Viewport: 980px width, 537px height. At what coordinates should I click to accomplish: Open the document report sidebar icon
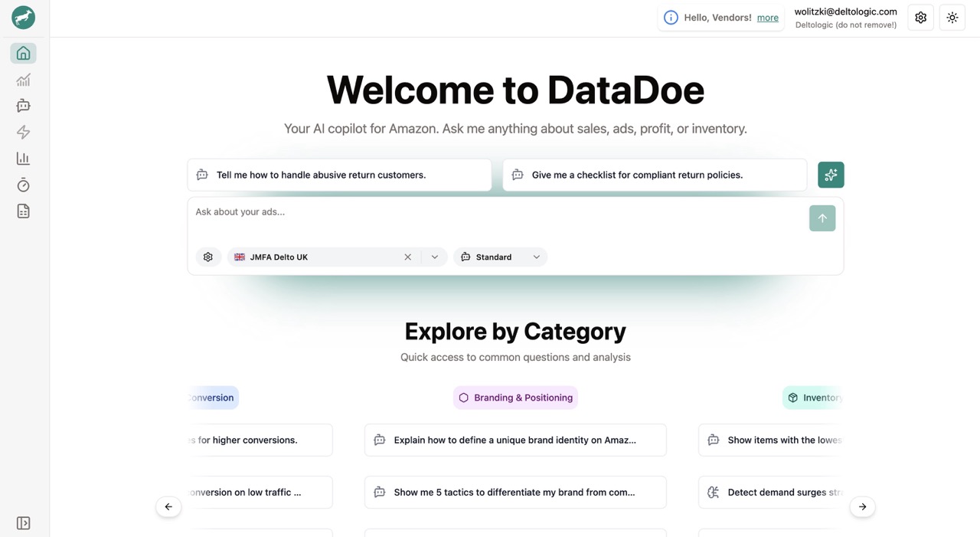(x=24, y=211)
